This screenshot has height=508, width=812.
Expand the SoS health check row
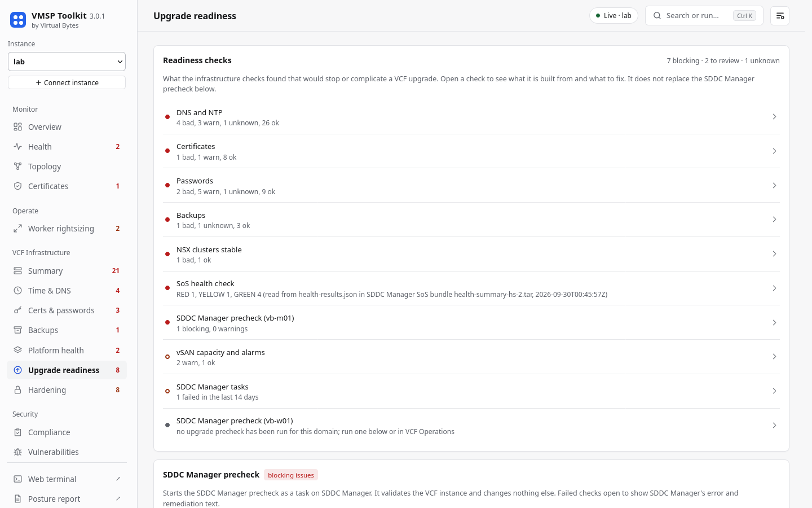coord(471,288)
